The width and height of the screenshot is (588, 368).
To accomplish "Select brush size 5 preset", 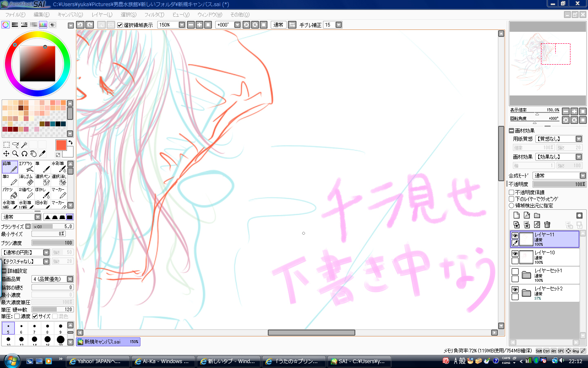I will click(x=8, y=328).
